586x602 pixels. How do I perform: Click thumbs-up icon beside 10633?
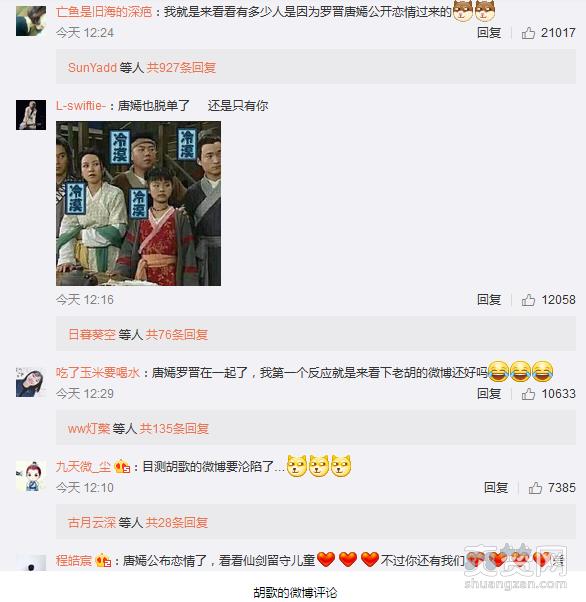coord(528,394)
